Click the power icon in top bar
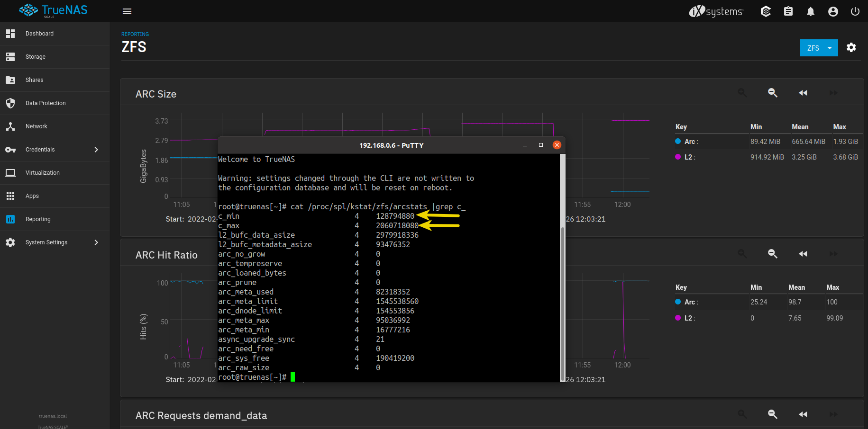The height and width of the screenshot is (429, 868). pyautogui.click(x=855, y=11)
